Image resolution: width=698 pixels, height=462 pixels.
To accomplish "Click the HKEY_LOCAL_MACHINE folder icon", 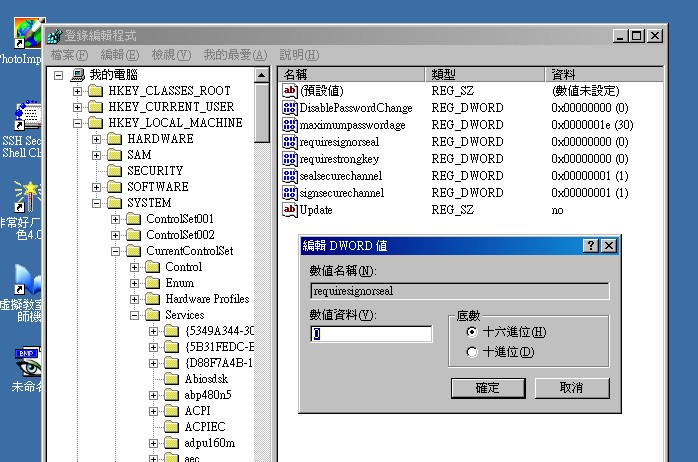I will pos(96,123).
